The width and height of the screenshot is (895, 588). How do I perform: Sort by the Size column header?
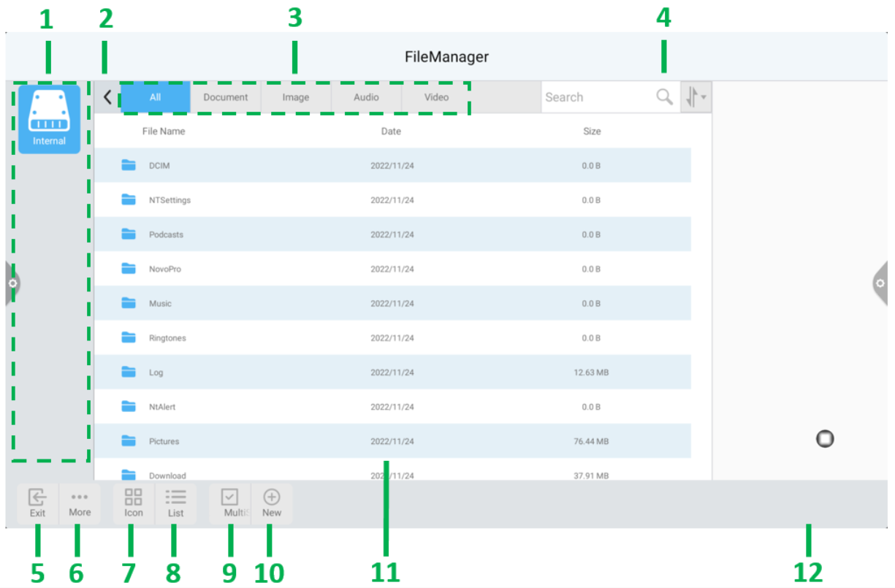tap(592, 131)
